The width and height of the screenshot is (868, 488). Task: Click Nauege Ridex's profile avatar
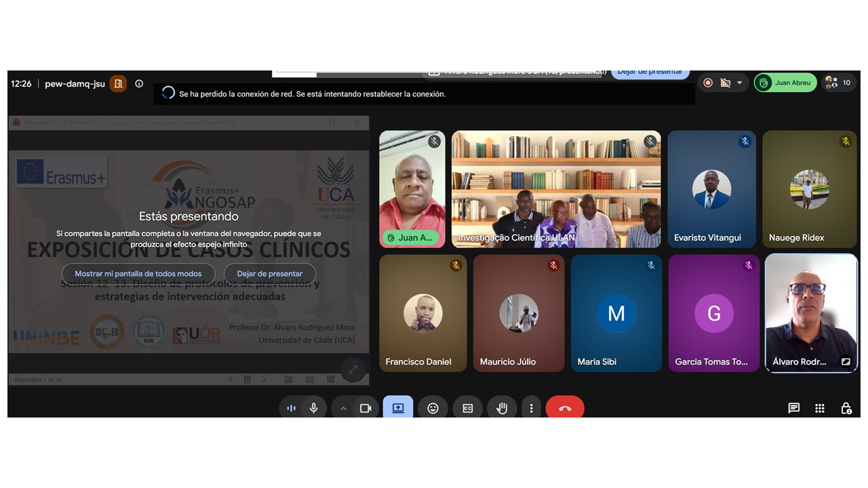click(810, 189)
